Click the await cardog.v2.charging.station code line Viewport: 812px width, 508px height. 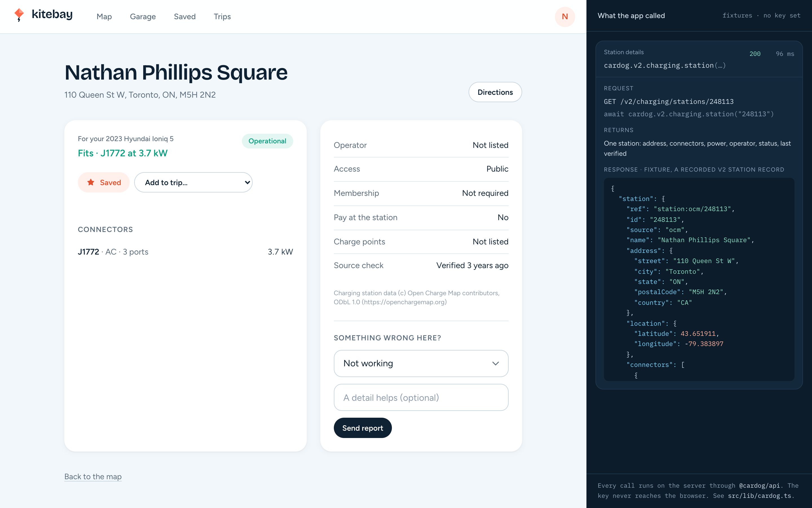689,114
